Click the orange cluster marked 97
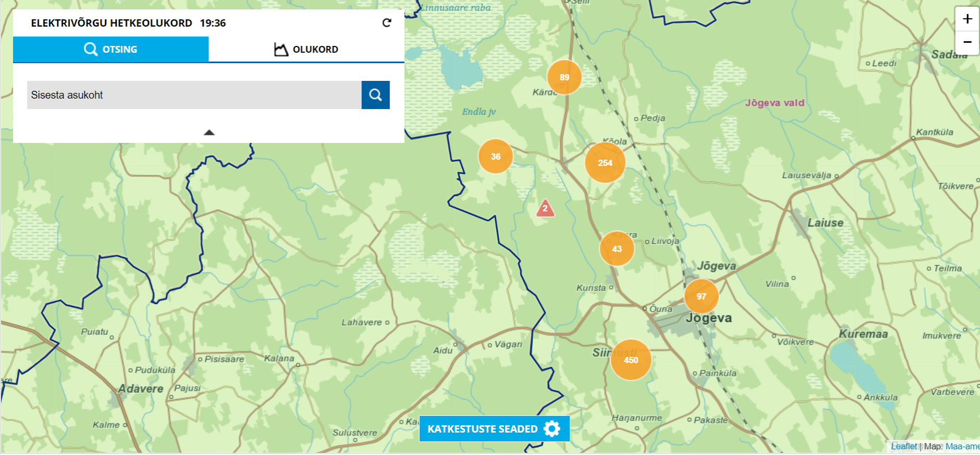980x455 pixels. point(701,296)
